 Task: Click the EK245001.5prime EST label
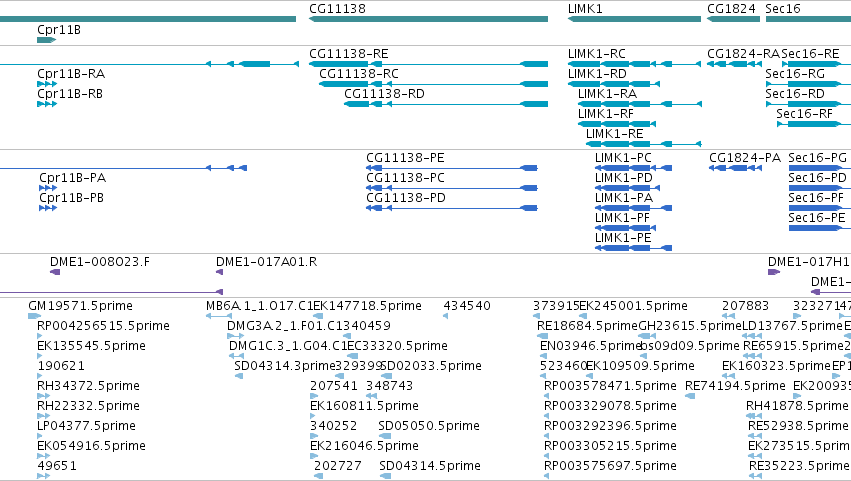coord(633,306)
